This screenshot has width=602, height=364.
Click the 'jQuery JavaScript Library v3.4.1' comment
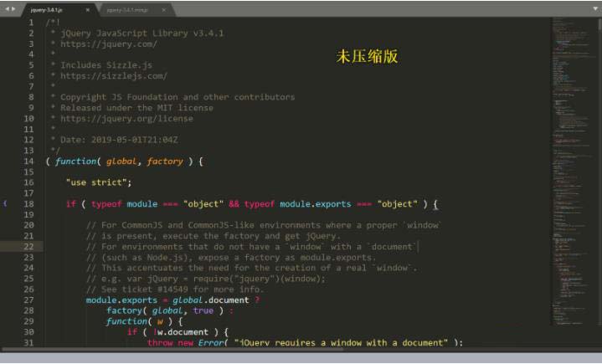point(141,33)
